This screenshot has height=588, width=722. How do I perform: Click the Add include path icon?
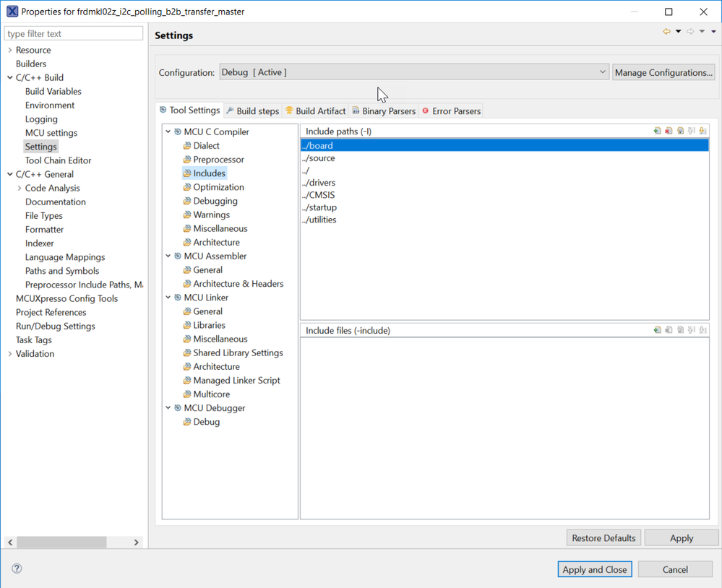(x=657, y=131)
